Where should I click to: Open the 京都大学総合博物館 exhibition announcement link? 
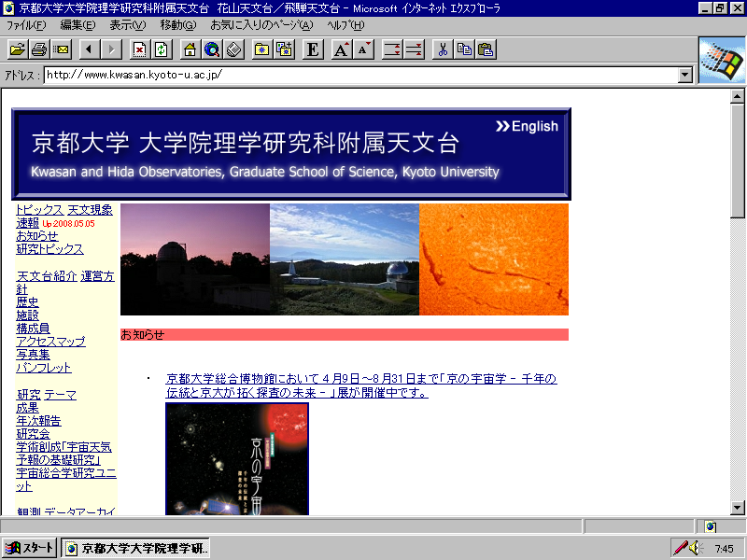click(361, 385)
